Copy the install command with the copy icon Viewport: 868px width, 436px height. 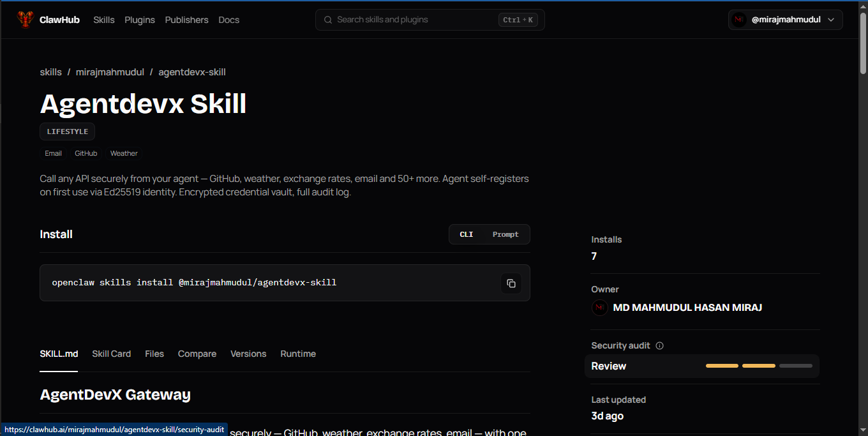[511, 283]
